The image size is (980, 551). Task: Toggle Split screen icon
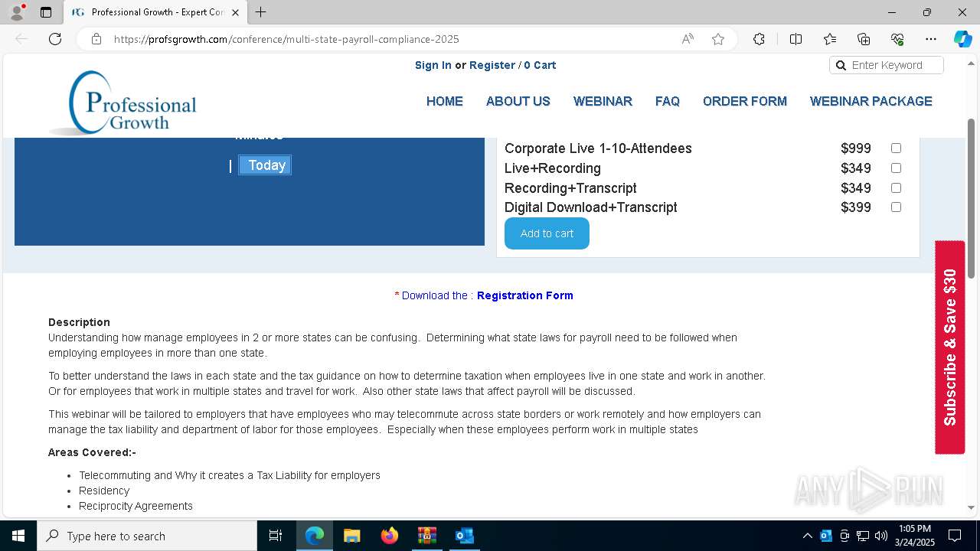(x=795, y=39)
